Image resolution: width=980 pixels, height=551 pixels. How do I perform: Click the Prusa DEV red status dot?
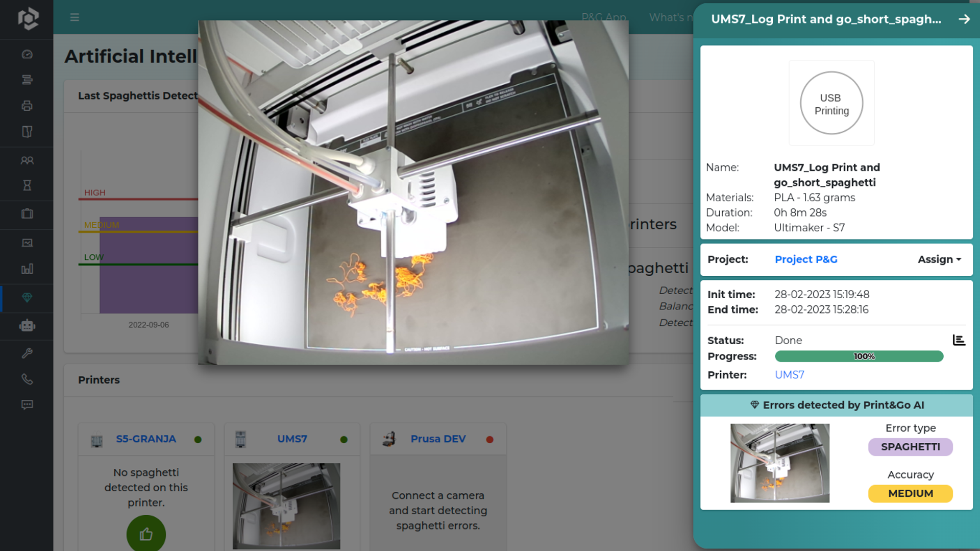coord(490,440)
